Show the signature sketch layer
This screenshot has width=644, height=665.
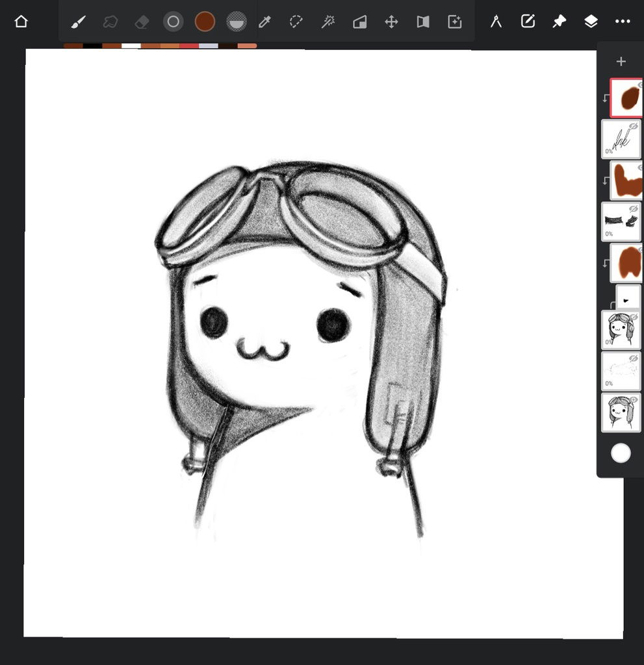click(x=633, y=126)
